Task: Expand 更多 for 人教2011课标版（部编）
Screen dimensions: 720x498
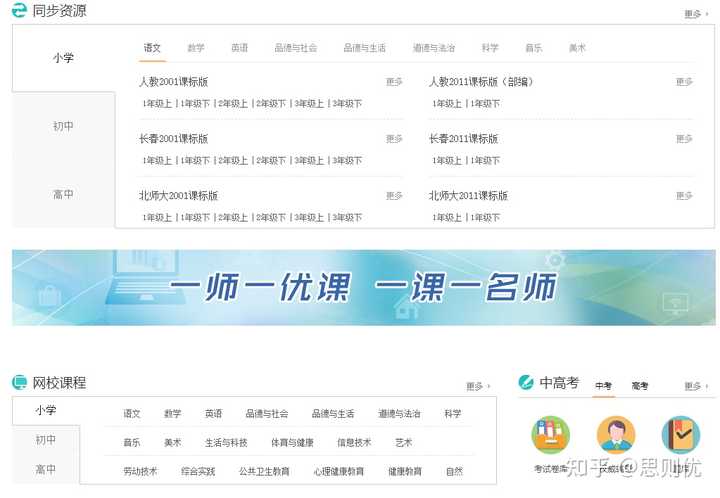Action: [x=684, y=82]
